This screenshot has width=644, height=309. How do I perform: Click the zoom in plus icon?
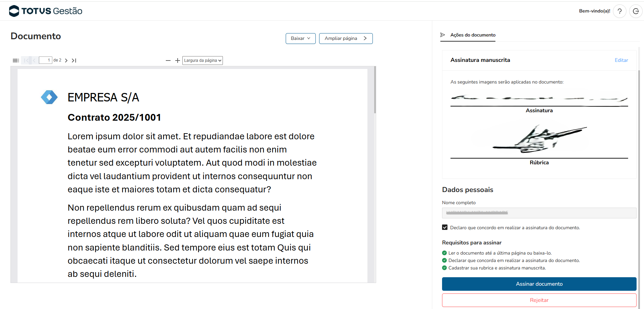pos(178,61)
